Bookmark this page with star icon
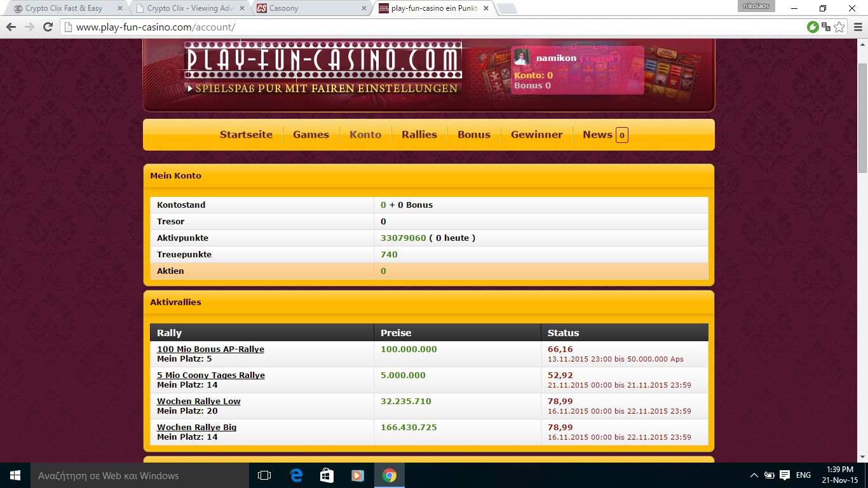Viewport: 868px width, 488px height. (x=839, y=27)
